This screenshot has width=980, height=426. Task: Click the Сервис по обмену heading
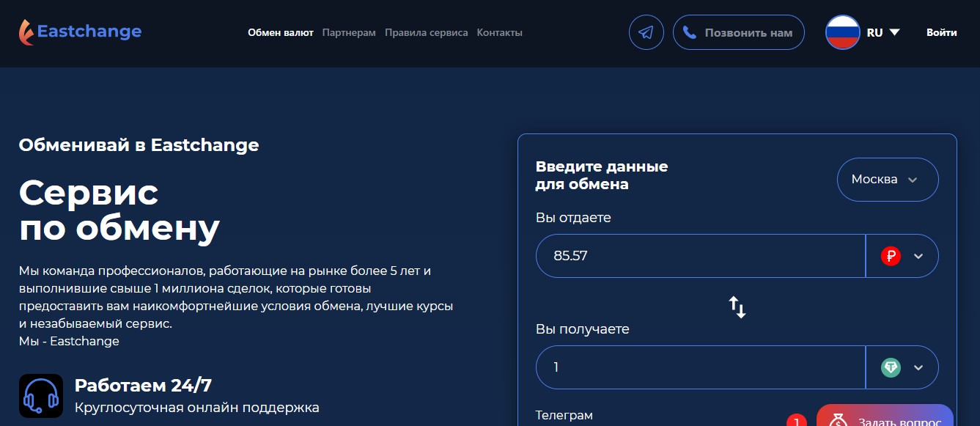[119, 210]
